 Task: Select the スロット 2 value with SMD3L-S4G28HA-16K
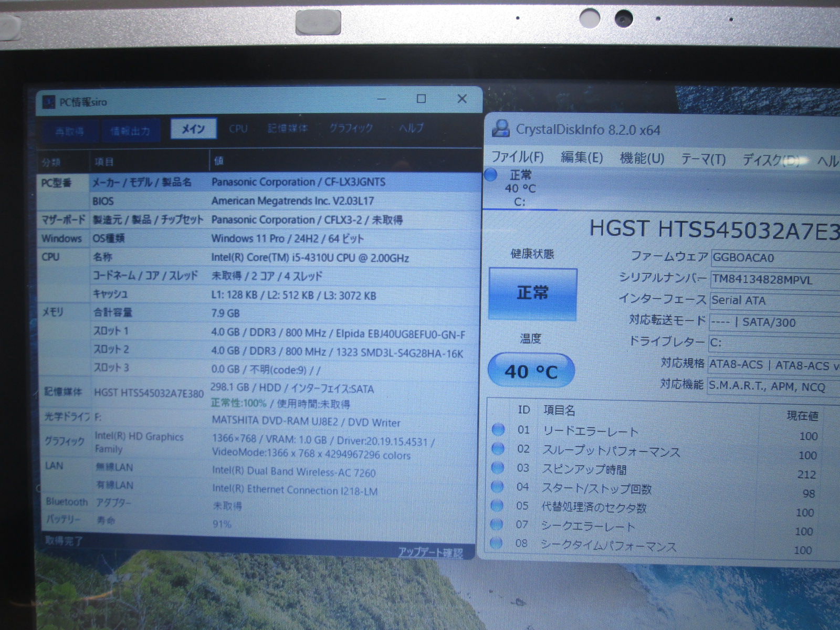337,352
